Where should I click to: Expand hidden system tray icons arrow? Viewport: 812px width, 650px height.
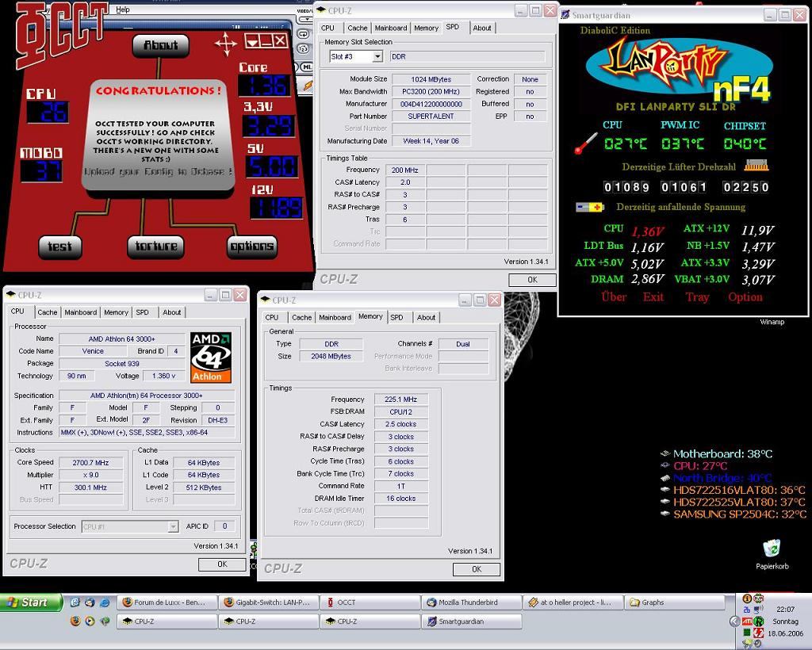point(733,621)
